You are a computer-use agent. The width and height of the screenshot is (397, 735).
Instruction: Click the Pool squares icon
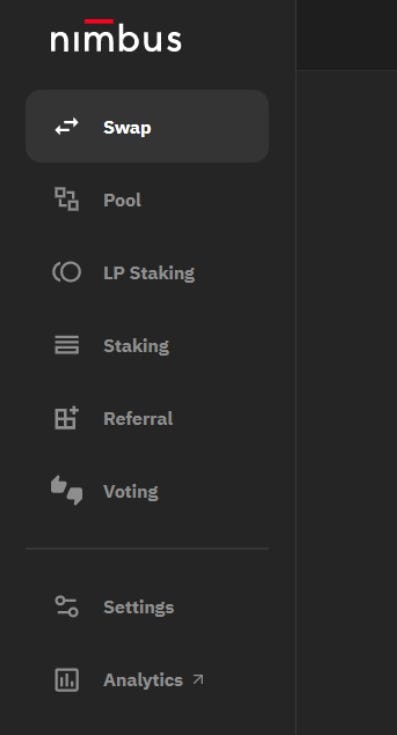click(67, 199)
